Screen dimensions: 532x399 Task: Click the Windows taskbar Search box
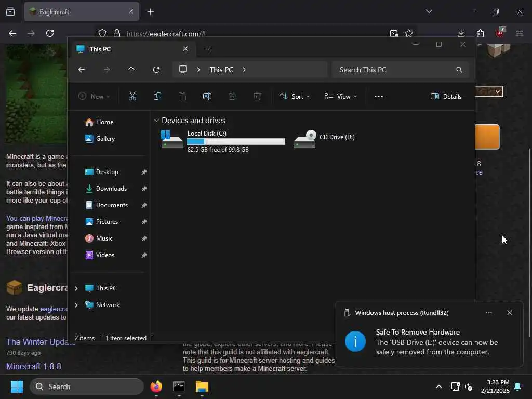pos(87,387)
